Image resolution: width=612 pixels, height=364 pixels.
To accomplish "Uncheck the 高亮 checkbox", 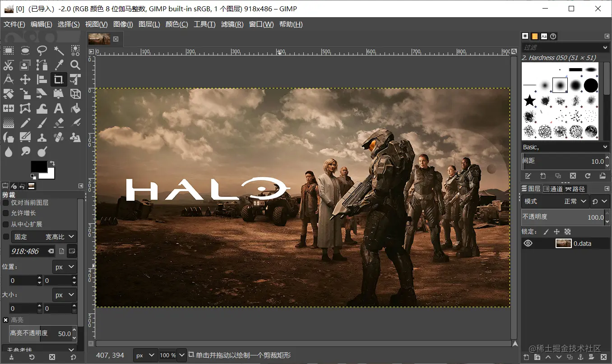I will (6, 320).
